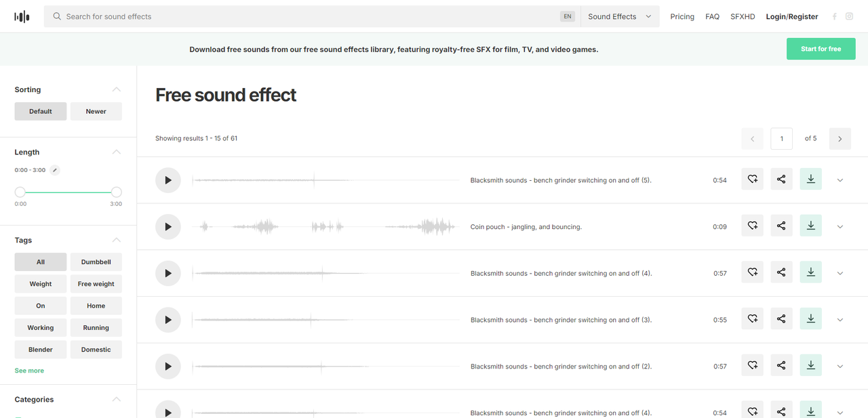868x418 pixels.
Task: Expand details of Coin pouch row
Action: (840, 226)
